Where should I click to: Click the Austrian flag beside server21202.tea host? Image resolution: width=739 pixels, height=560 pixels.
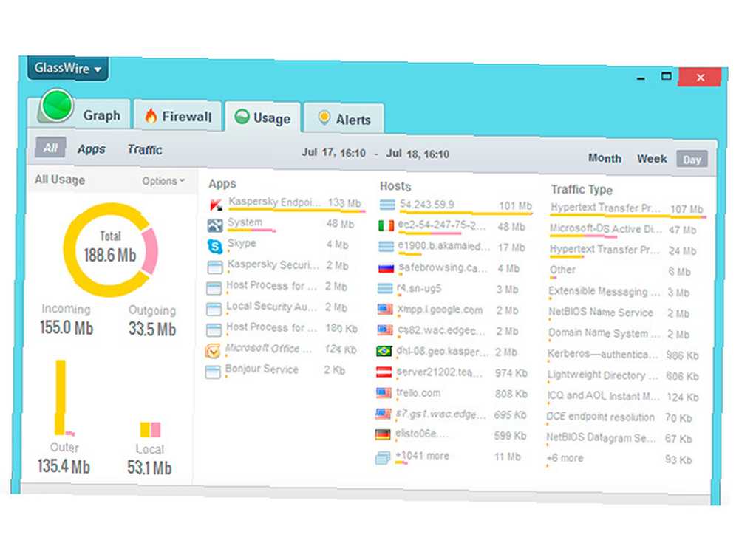click(384, 372)
